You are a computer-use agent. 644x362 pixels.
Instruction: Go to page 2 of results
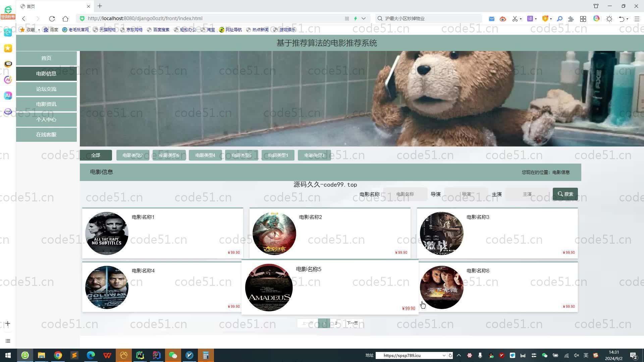click(x=336, y=323)
